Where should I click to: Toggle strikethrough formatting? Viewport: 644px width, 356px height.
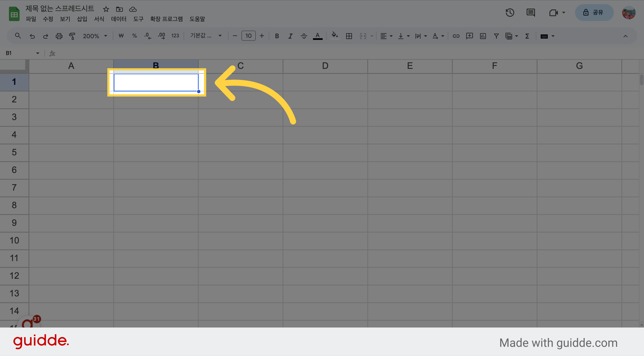coord(304,36)
